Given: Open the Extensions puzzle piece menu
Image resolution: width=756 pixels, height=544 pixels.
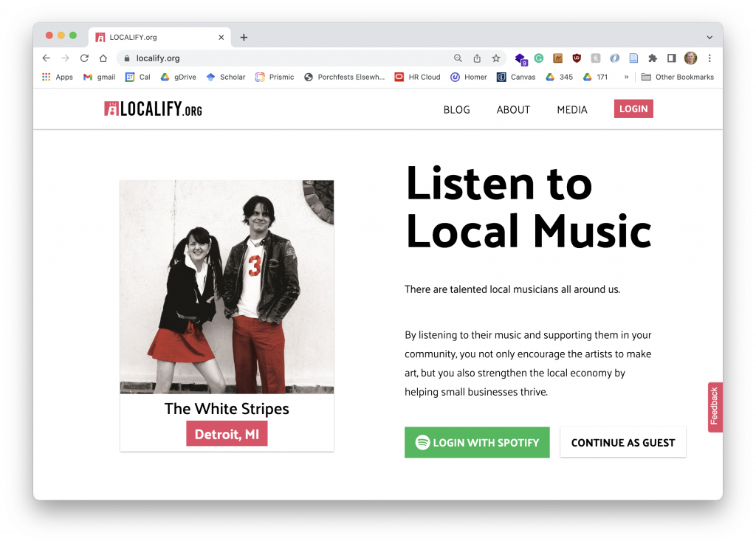Looking at the screenshot, I should coord(653,58).
